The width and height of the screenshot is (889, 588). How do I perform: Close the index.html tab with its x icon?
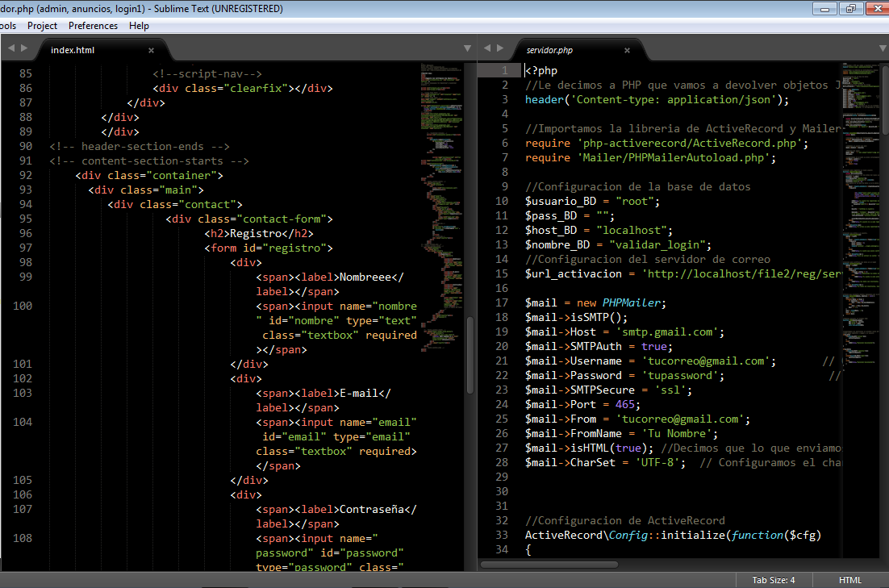click(150, 49)
